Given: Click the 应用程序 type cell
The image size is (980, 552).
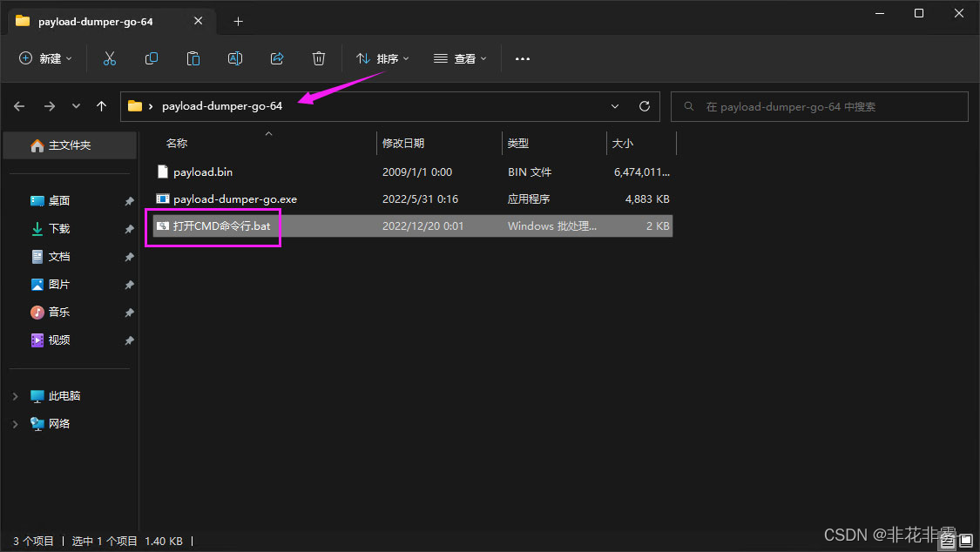Looking at the screenshot, I should pyautogui.click(x=529, y=199).
